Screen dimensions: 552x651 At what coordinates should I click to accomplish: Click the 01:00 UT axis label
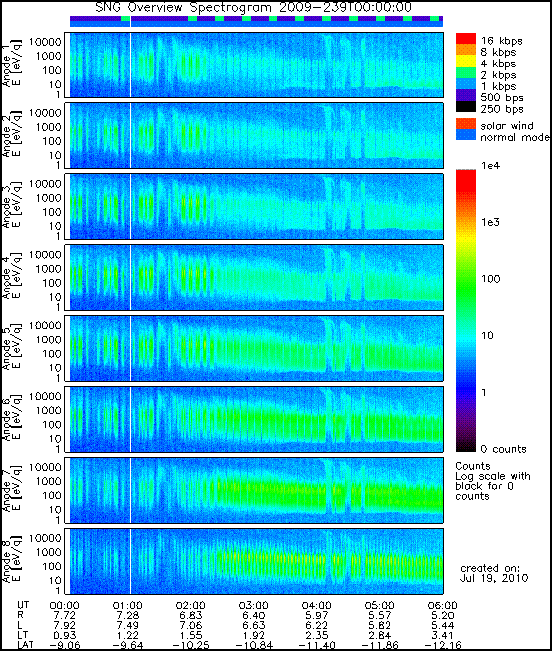(127, 606)
